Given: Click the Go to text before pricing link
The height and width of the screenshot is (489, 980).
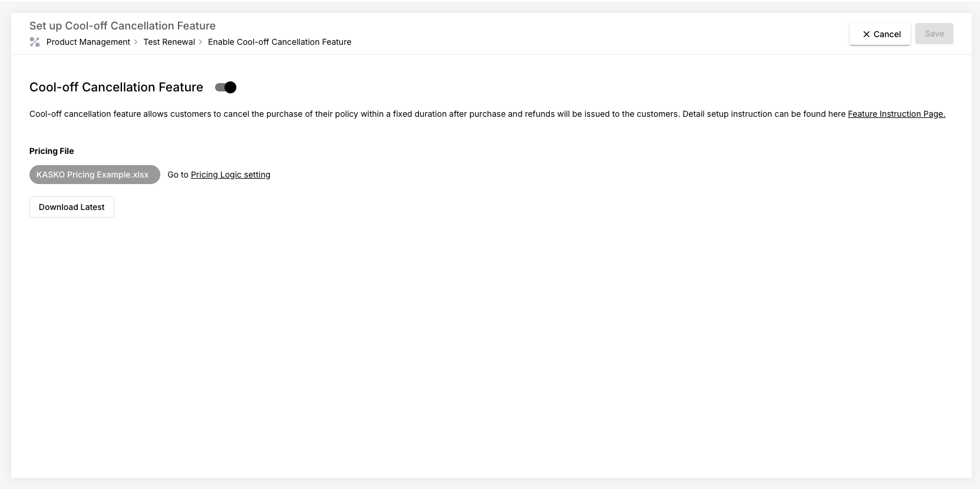Looking at the screenshot, I should (177, 175).
